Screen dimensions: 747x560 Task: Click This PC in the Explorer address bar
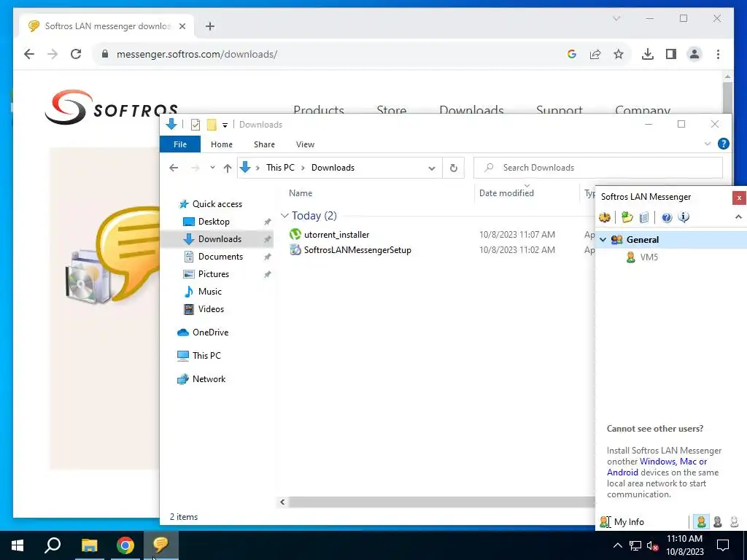click(280, 168)
